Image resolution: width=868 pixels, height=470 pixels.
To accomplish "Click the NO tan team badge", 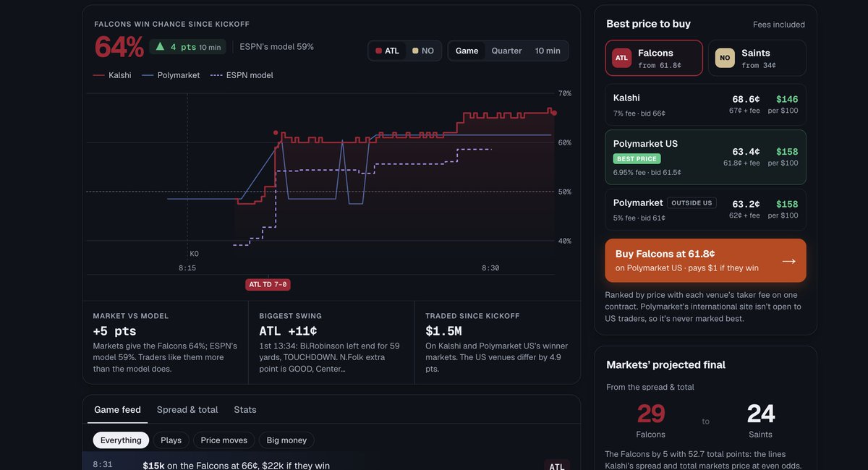I will 725,58.
